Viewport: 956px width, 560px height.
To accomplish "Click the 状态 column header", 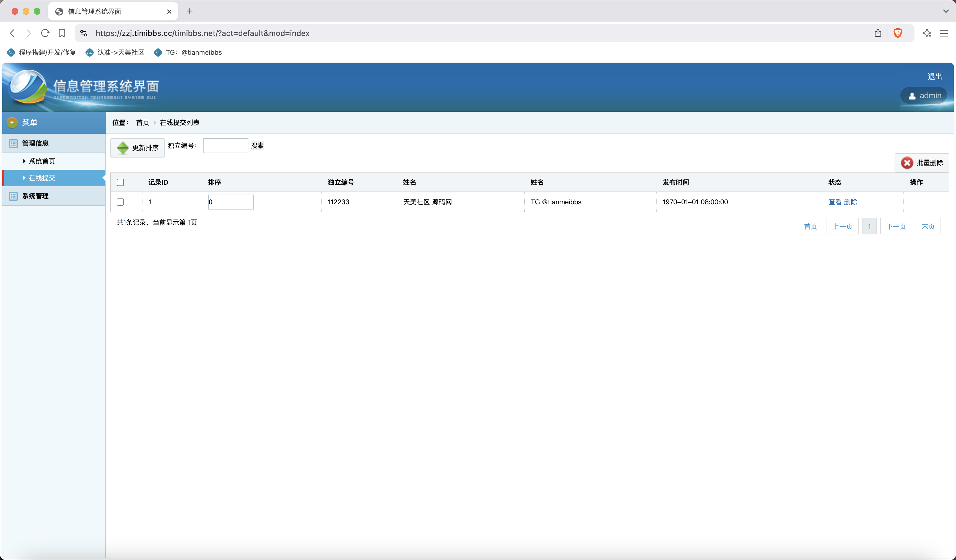I will pos(835,182).
